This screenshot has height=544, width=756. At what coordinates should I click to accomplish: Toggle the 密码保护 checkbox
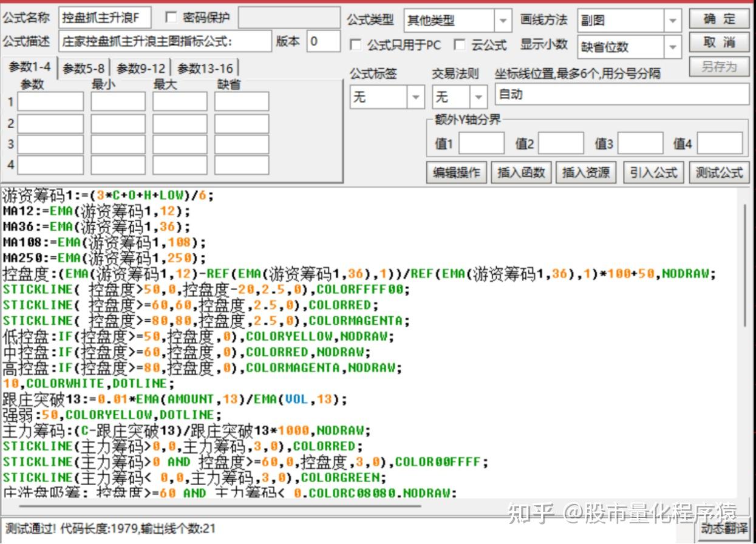[171, 17]
